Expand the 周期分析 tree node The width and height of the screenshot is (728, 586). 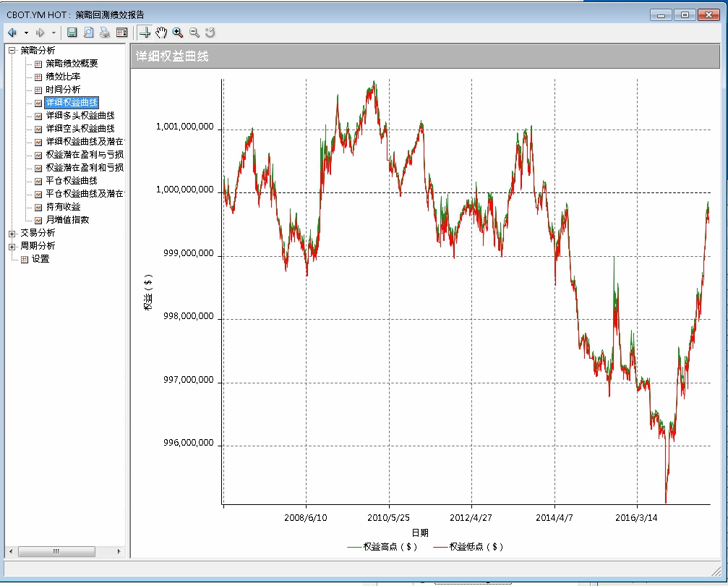[x=12, y=246]
